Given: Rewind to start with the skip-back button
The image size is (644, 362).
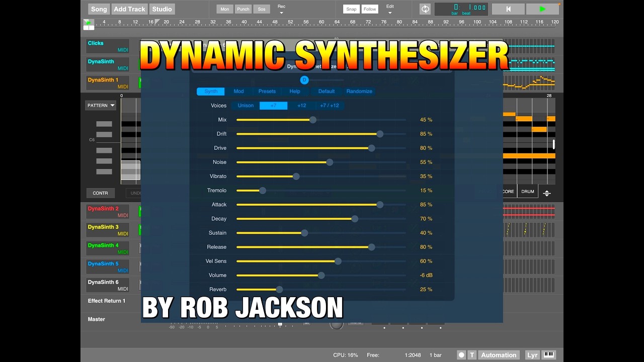Looking at the screenshot, I should pos(508,9).
